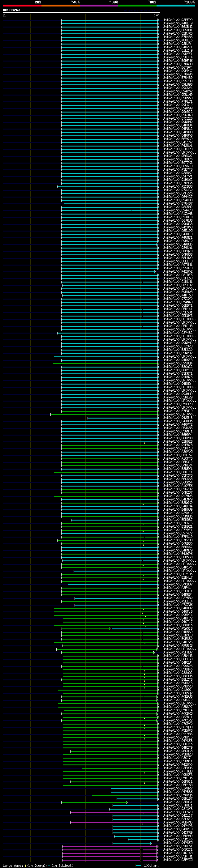The height and width of the screenshot is (868, 198).
Task: Click the UniRef100_B9T7K3 label
Action: click(178, 163)
